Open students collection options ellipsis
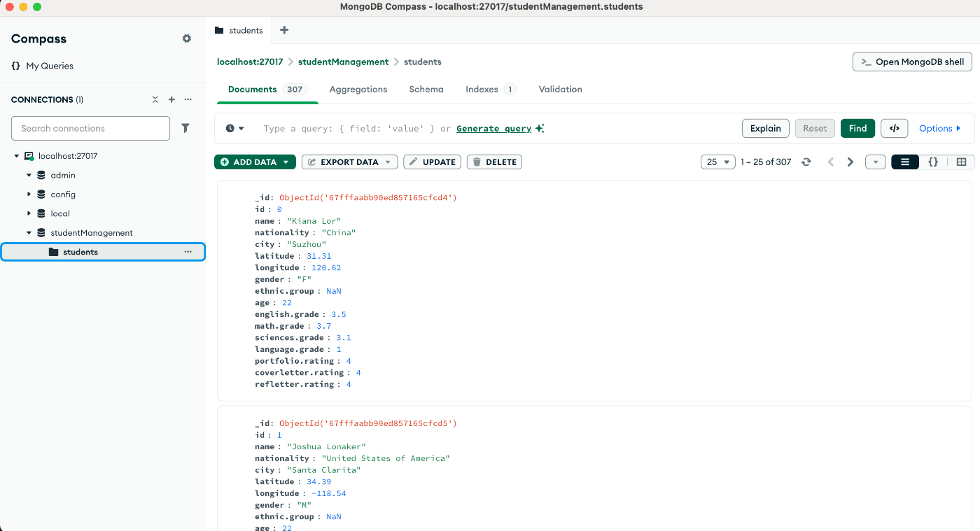The width and height of the screenshot is (980, 531). 188,252
